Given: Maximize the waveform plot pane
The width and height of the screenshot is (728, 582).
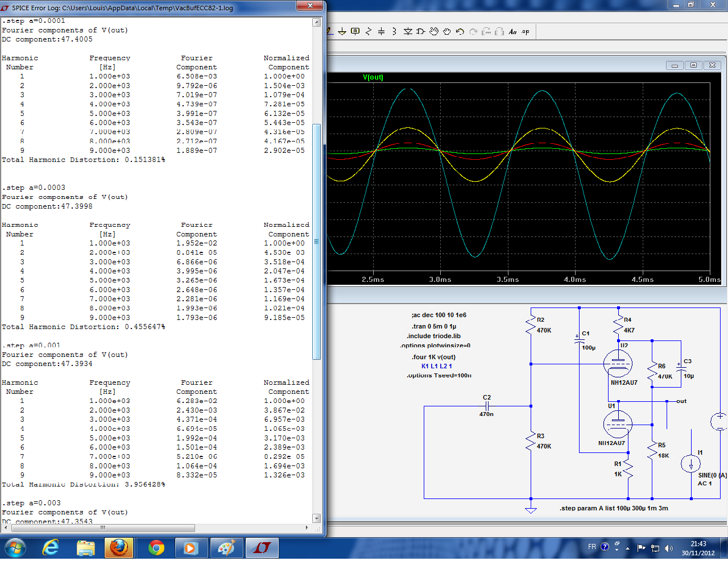Looking at the screenshot, I should point(693,65).
